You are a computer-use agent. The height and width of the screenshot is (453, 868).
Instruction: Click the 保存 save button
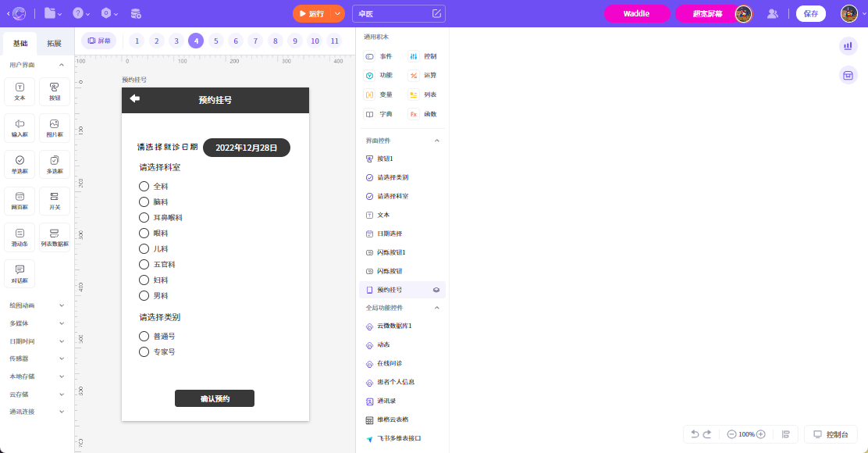pyautogui.click(x=810, y=14)
